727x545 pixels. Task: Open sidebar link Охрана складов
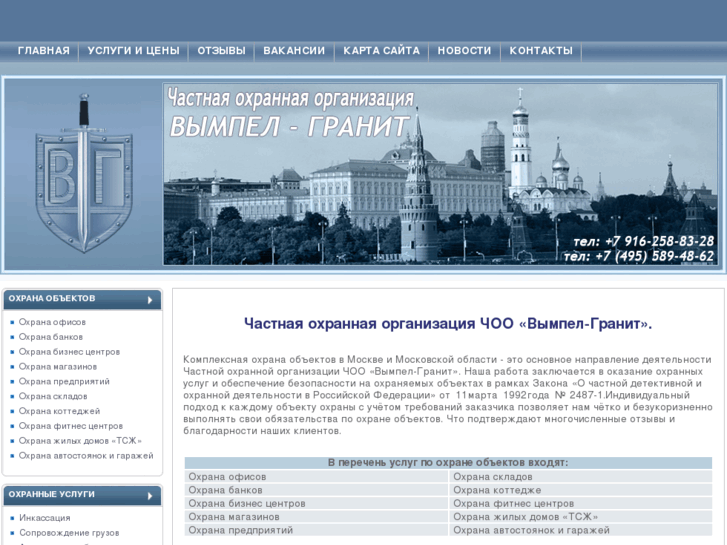coord(53,396)
